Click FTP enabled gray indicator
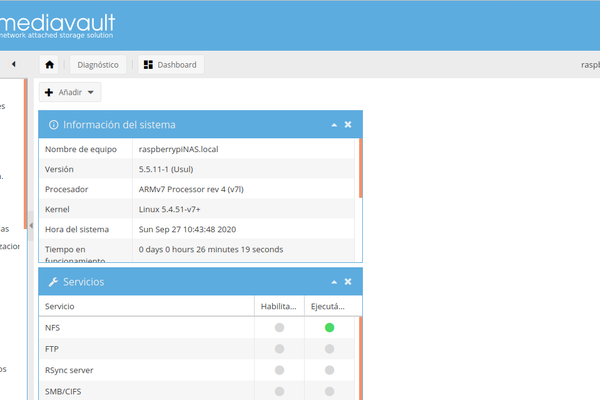This screenshot has height=400, width=600. (279, 349)
